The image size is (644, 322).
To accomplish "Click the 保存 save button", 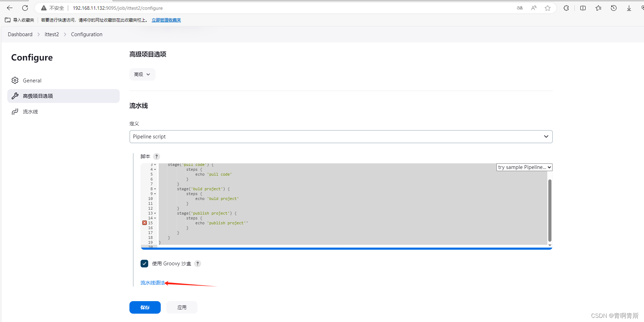I will click(x=145, y=307).
